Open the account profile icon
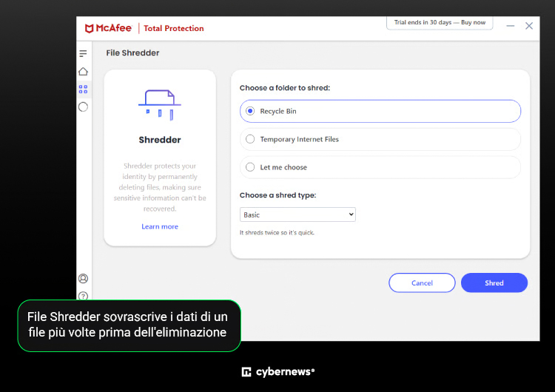The height and width of the screenshot is (392, 555). coord(83,278)
